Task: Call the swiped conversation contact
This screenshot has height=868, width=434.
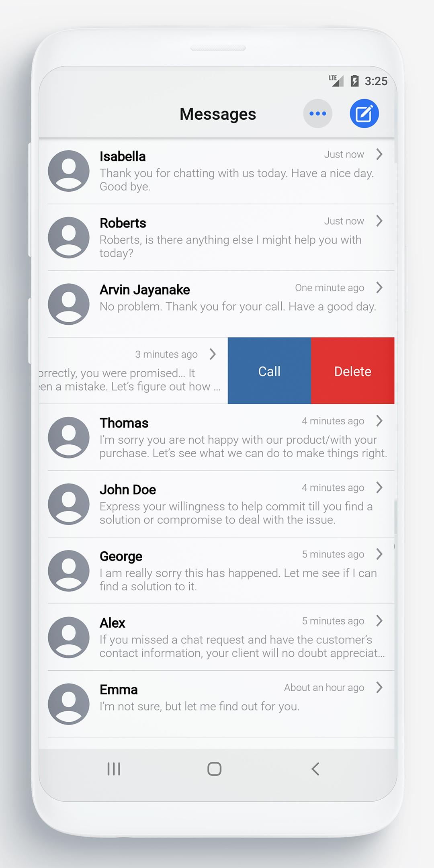Action: click(269, 371)
